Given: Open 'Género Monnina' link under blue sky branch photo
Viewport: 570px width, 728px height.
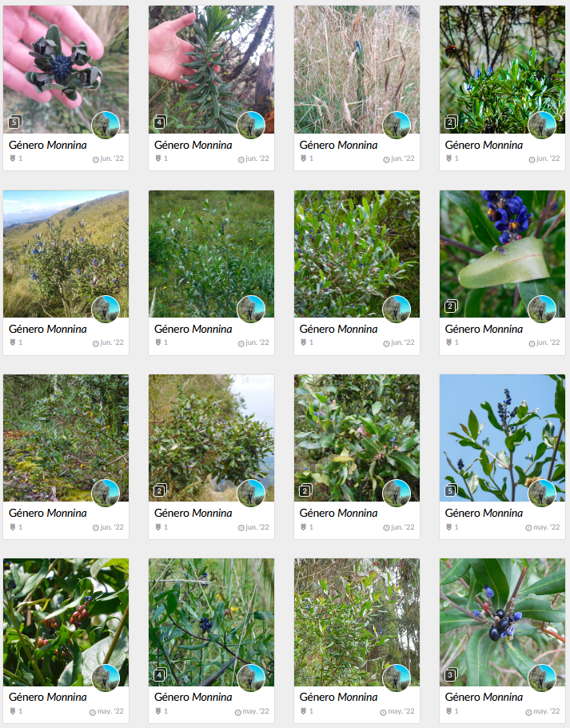Looking at the screenshot, I should coord(484,513).
